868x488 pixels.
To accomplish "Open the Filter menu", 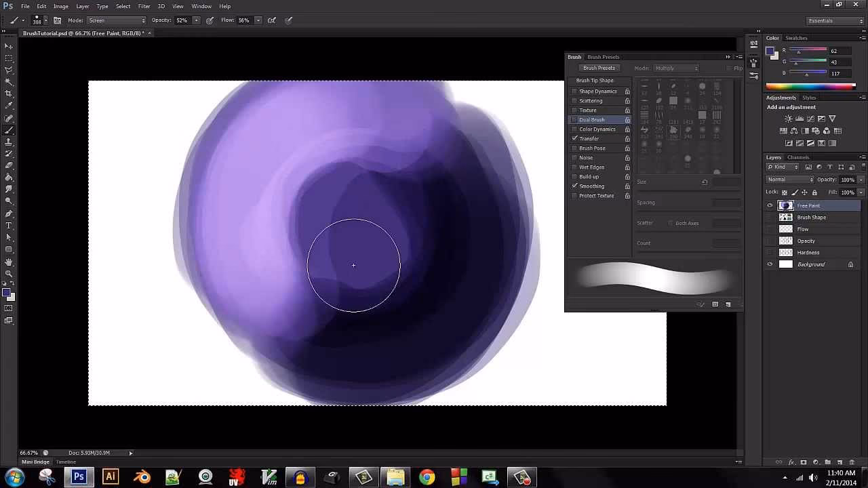I will pyautogui.click(x=144, y=6).
